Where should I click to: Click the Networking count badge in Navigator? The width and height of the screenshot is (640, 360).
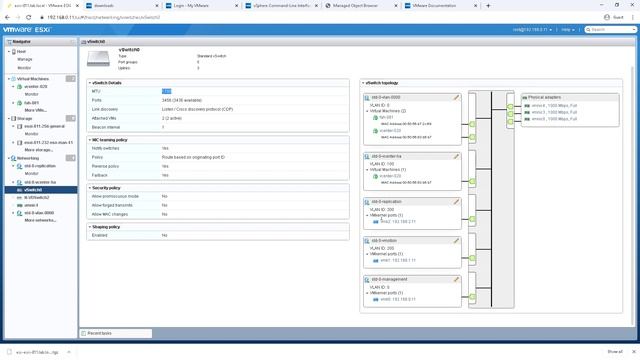coord(71,158)
